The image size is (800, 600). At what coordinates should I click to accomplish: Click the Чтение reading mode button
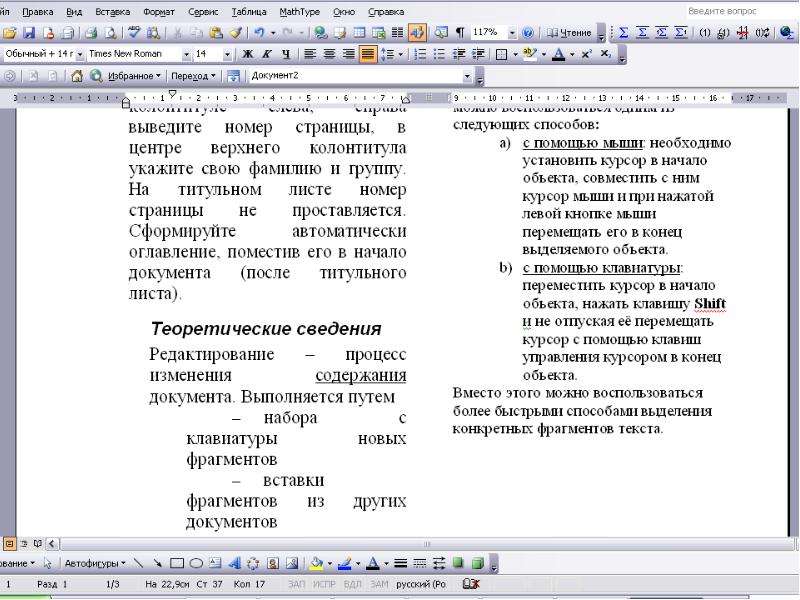coord(569,33)
